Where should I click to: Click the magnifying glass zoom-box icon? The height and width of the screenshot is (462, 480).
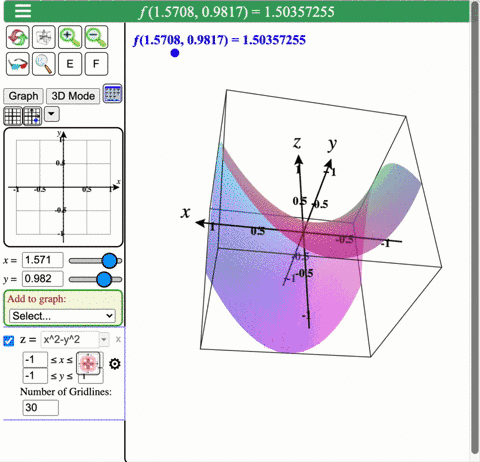[44, 64]
